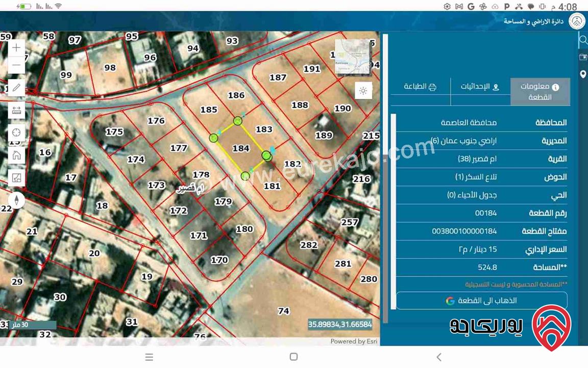Select parcel 183 on the map

point(264,130)
